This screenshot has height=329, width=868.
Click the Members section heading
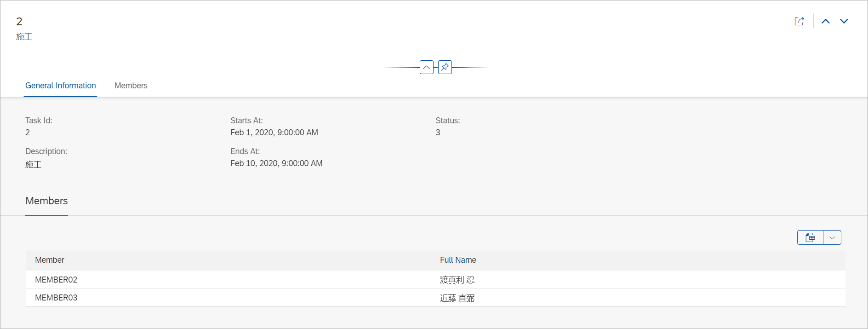pos(46,201)
